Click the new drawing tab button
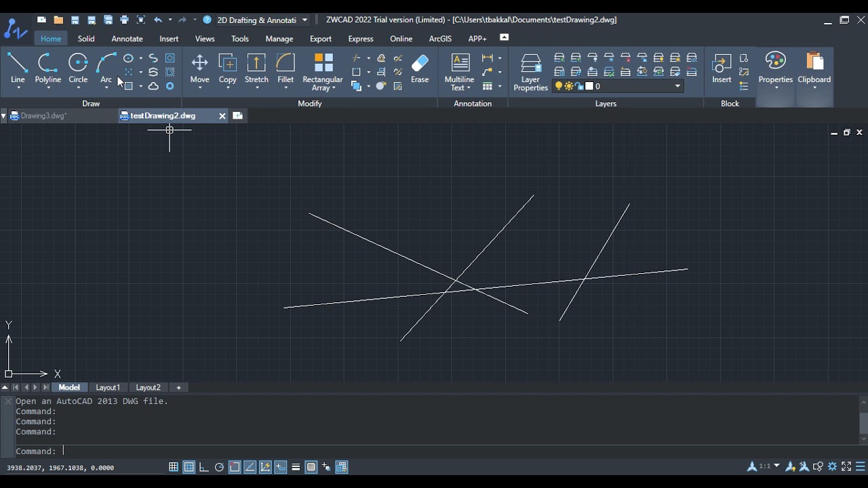Viewport: 868px width, 488px height. tap(237, 116)
